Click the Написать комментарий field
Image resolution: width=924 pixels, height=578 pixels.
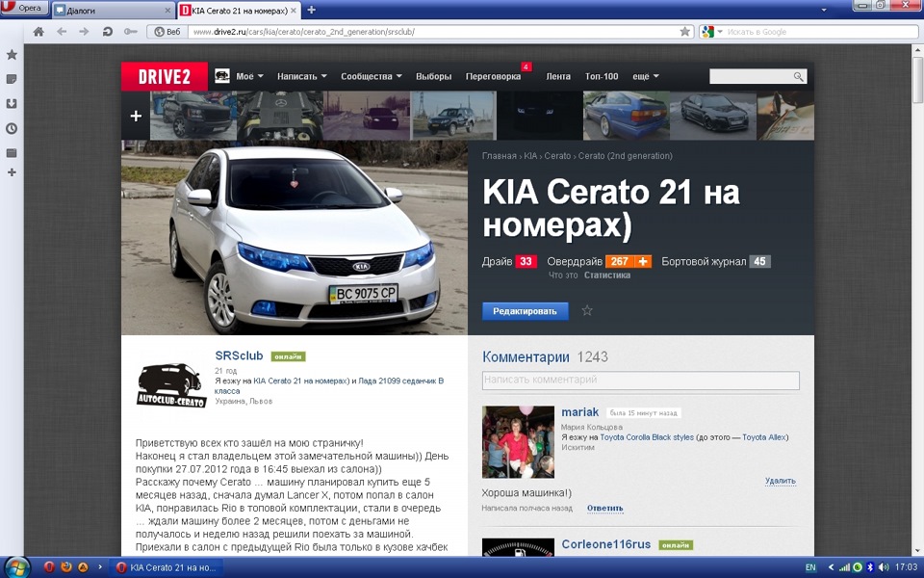click(x=641, y=380)
